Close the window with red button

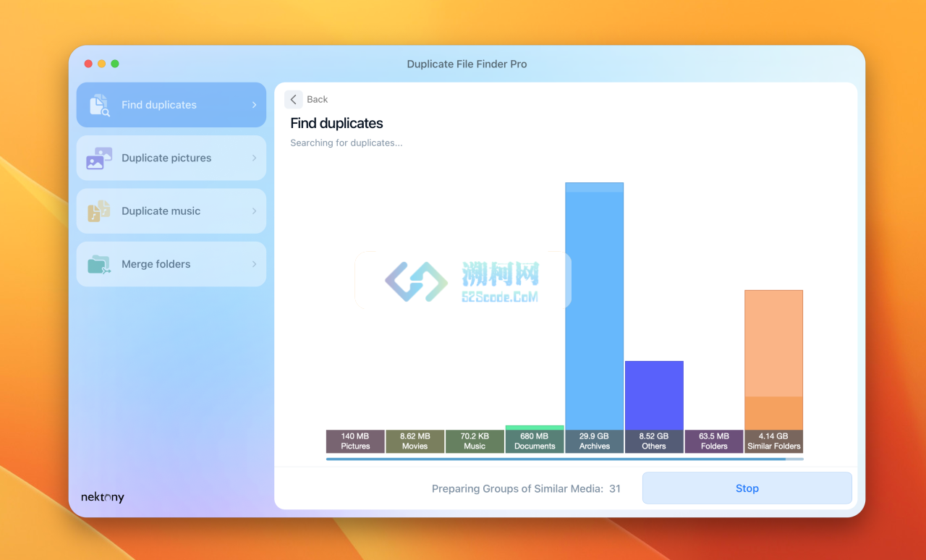coord(88,64)
